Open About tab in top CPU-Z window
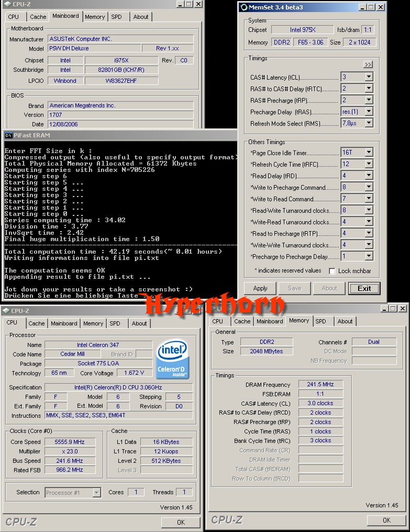 [141, 17]
